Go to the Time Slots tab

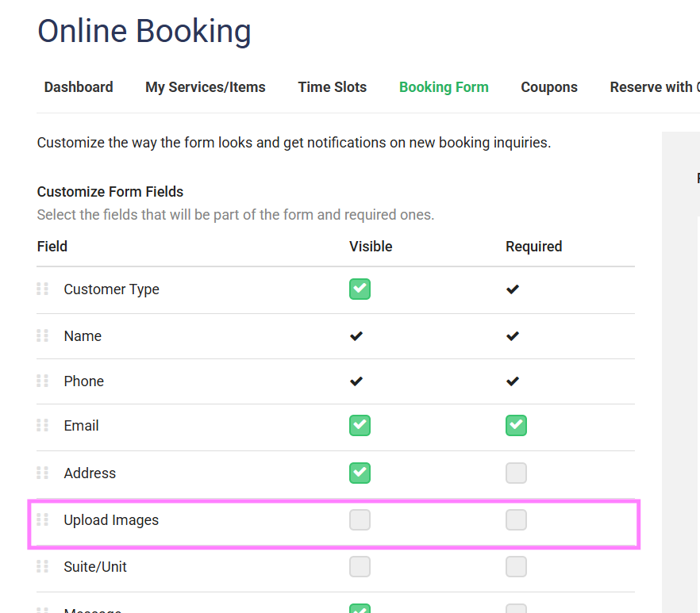click(333, 87)
